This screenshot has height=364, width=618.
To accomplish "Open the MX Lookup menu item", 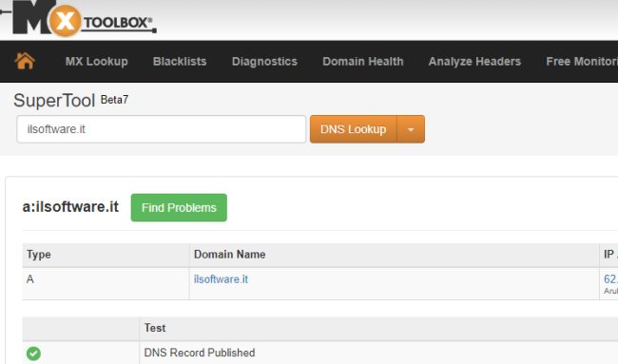I will [x=97, y=62].
